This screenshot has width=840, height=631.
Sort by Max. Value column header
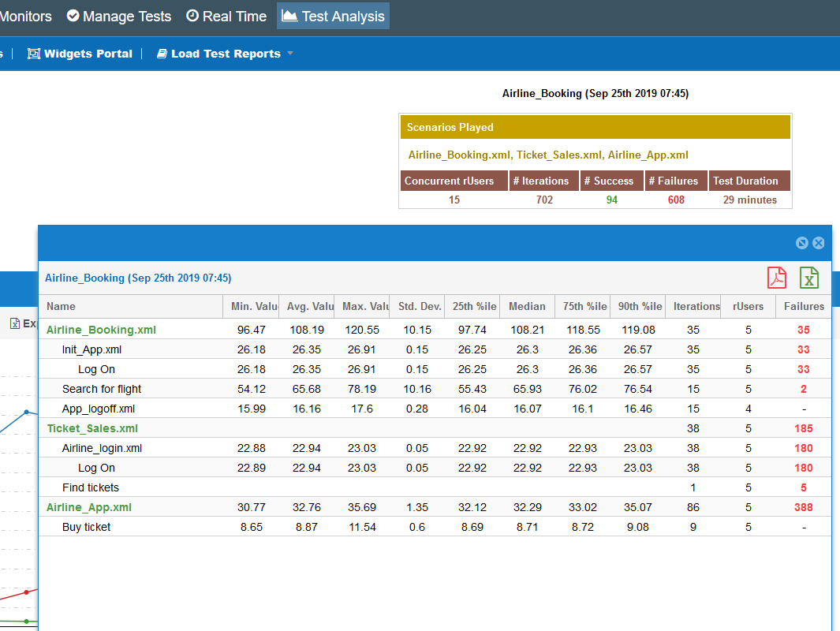[x=362, y=306]
